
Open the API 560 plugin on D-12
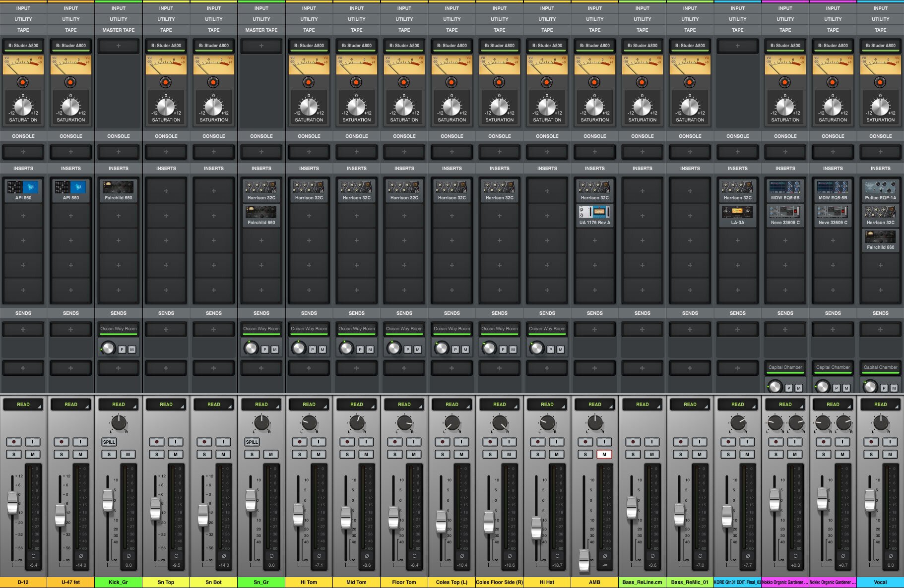(23, 190)
